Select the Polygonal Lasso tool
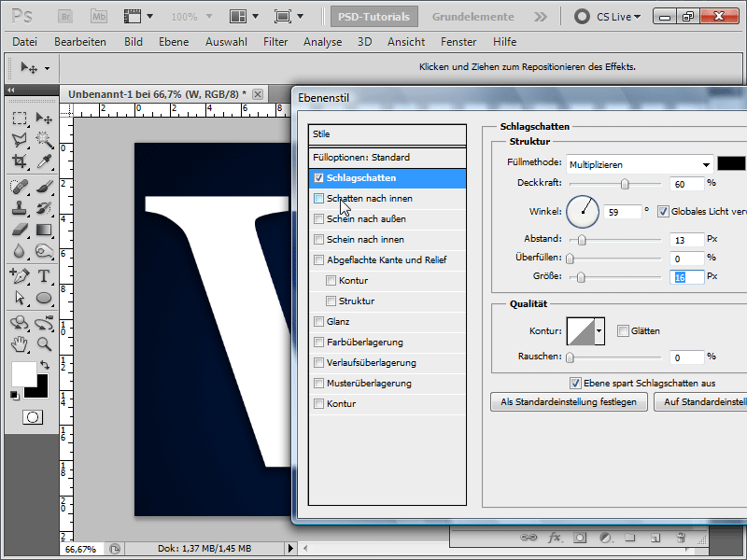747x560 pixels. click(19, 139)
